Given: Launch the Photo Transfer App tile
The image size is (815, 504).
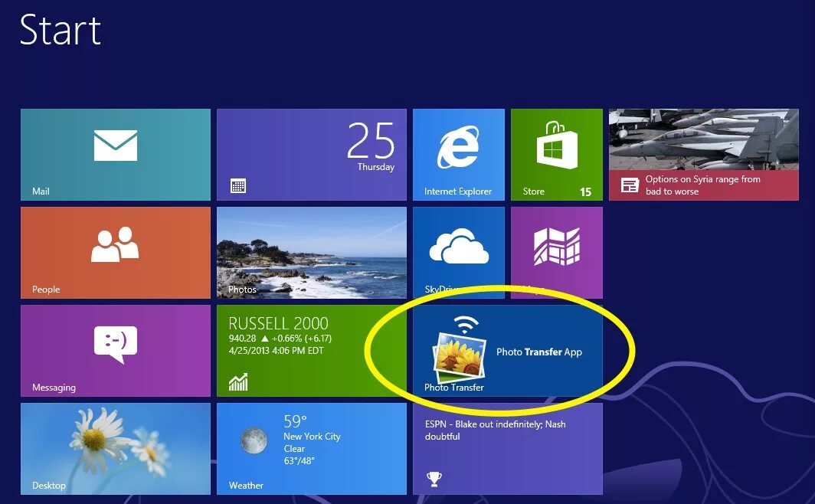Looking at the screenshot, I should pyautogui.click(x=508, y=351).
